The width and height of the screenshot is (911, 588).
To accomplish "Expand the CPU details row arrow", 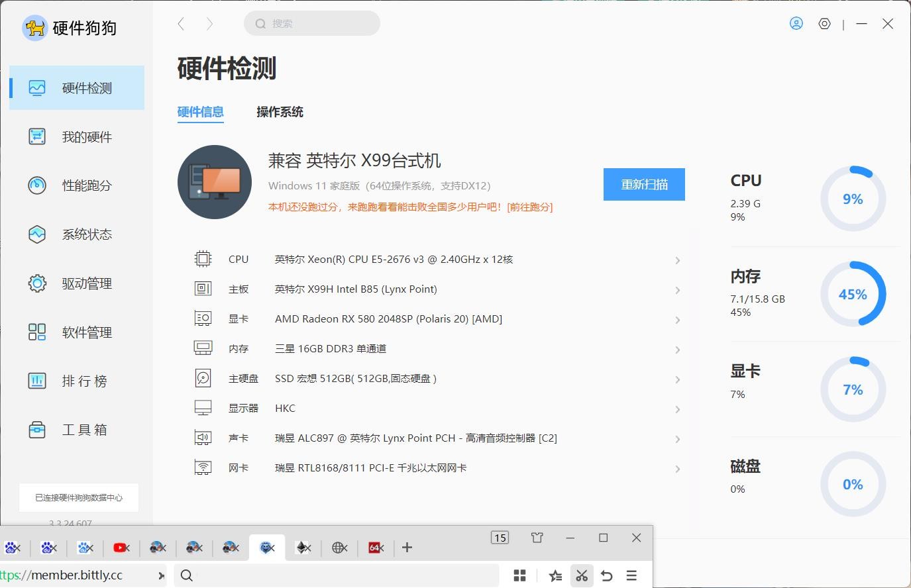I will [x=677, y=260].
